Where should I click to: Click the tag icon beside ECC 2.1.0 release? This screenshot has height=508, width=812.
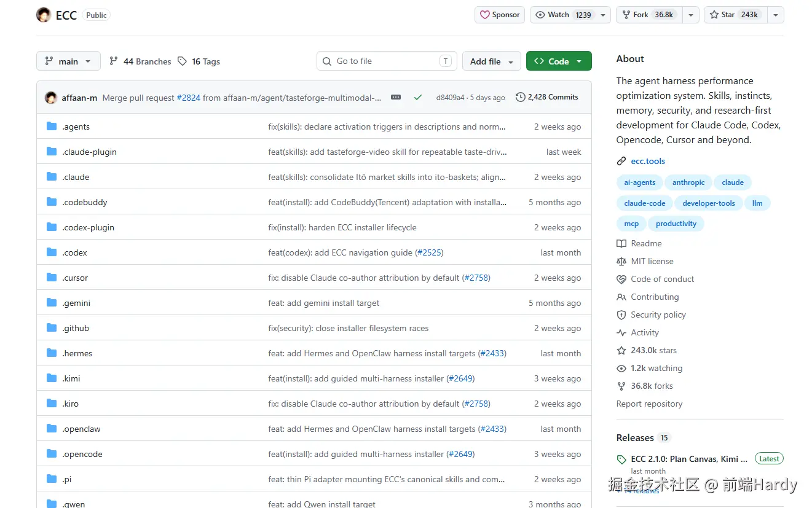tap(621, 459)
